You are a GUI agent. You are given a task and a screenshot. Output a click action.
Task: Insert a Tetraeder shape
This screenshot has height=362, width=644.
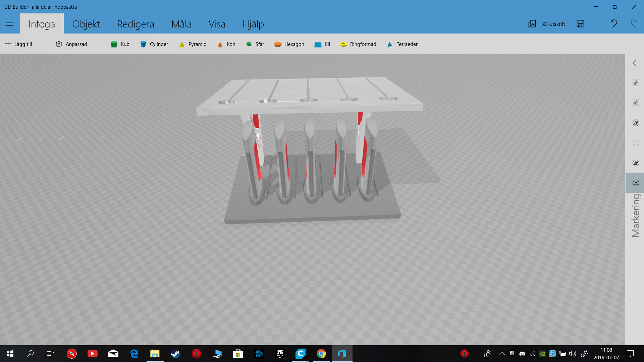click(402, 44)
